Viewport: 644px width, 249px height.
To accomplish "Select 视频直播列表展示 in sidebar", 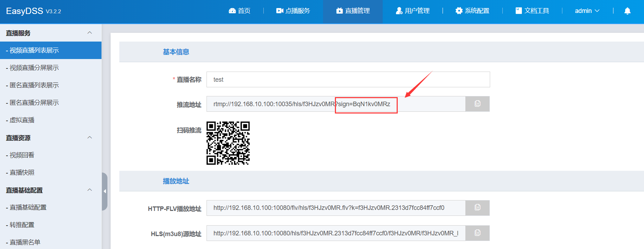I will tap(51, 50).
